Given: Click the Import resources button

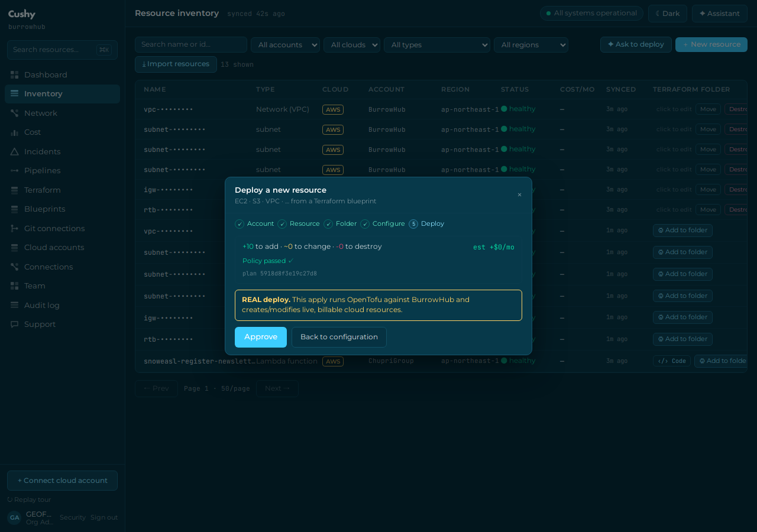Looking at the screenshot, I should (176, 64).
